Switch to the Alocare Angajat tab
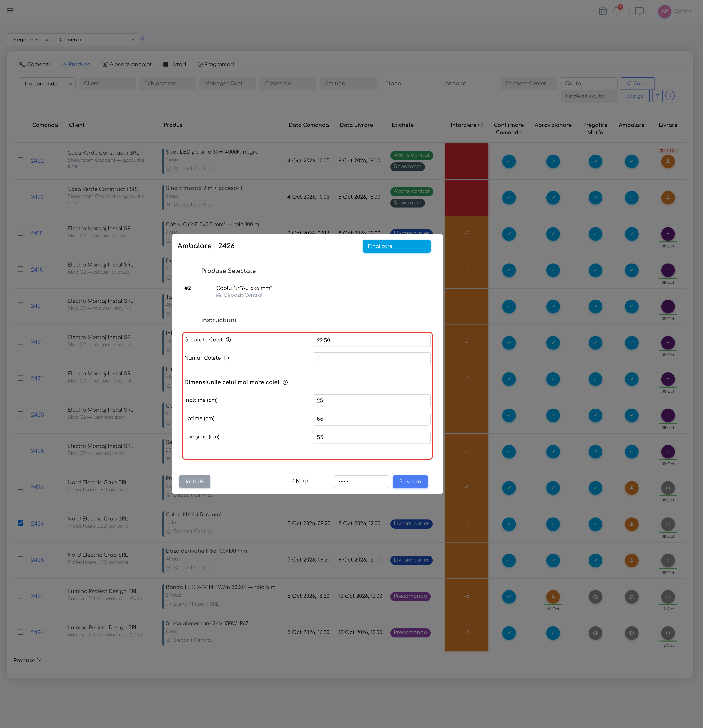 point(127,65)
